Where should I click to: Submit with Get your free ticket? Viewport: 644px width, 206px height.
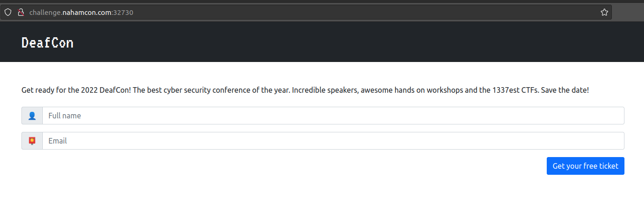(585, 166)
